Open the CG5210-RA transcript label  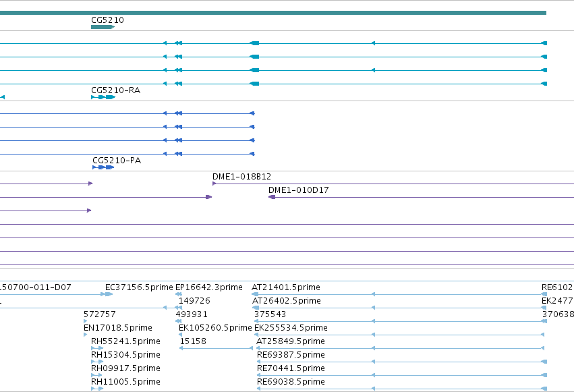click(x=116, y=90)
